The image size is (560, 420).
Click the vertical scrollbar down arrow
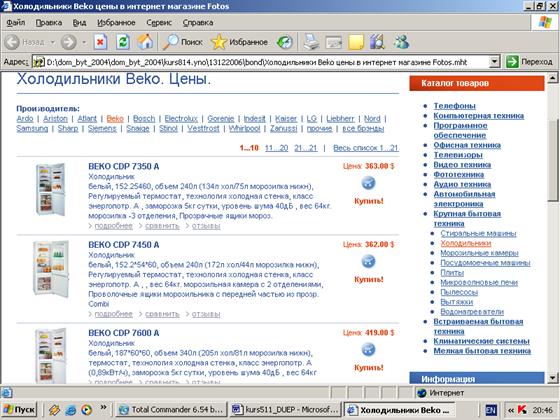coord(552,378)
